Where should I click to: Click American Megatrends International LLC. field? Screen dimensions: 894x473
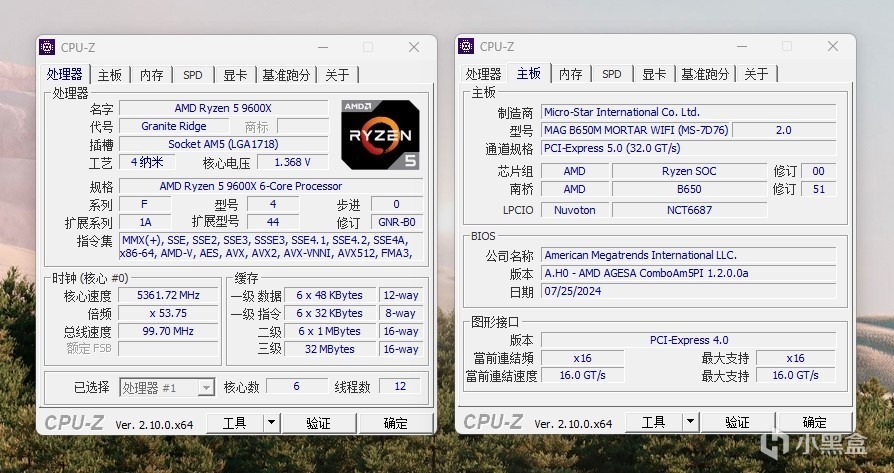click(689, 255)
